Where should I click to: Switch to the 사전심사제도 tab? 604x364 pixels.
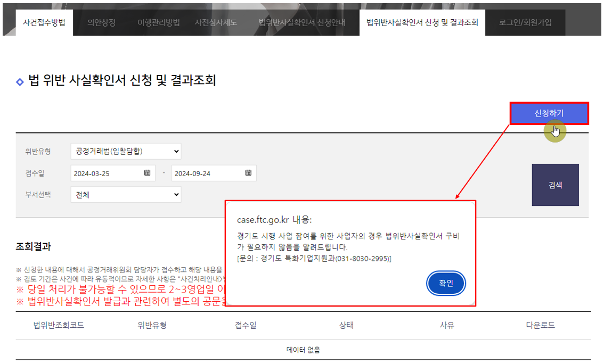click(216, 23)
